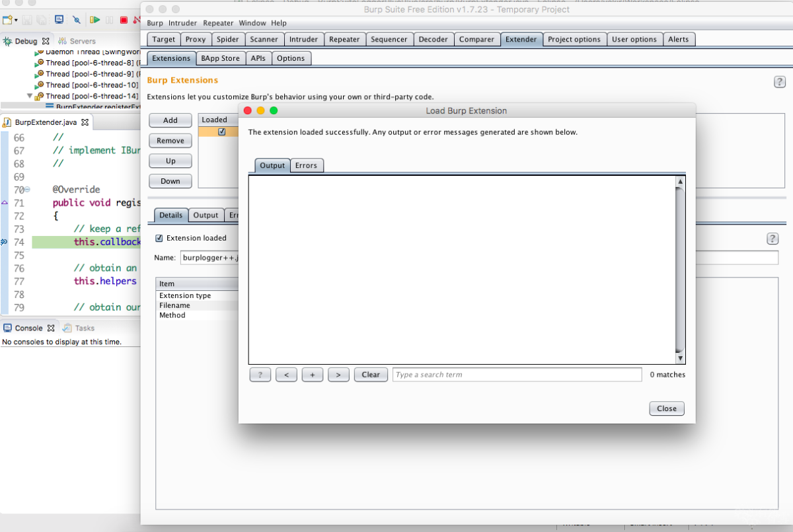The width and height of the screenshot is (793, 532).
Task: Select the BApp Store sub-tab
Action: tap(221, 58)
